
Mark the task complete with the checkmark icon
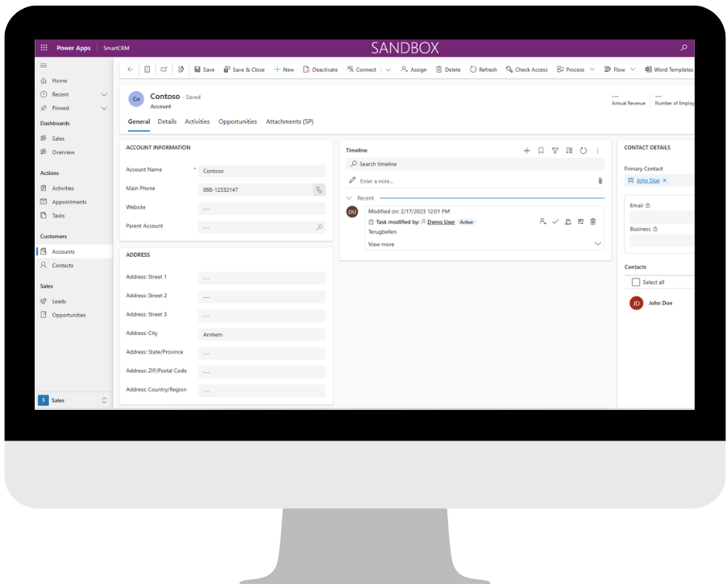[x=555, y=222]
